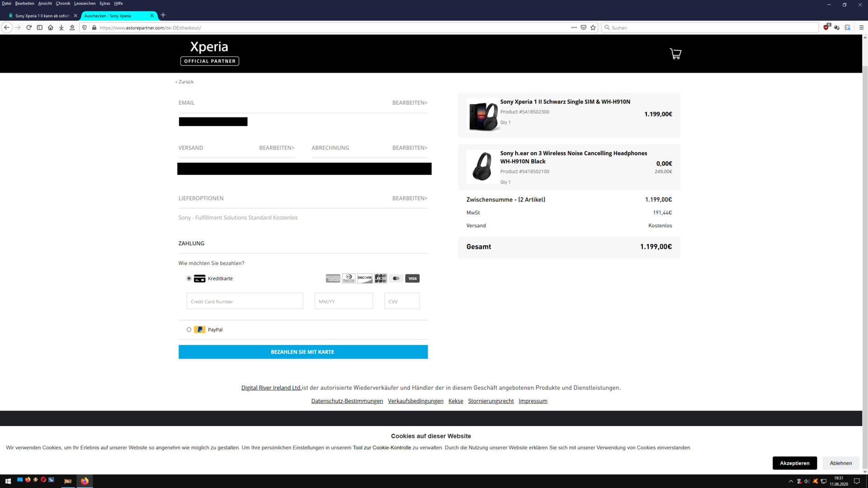Image resolution: width=868 pixels, height=488 pixels.
Task: Click the Credit Card Number field
Action: (245, 301)
